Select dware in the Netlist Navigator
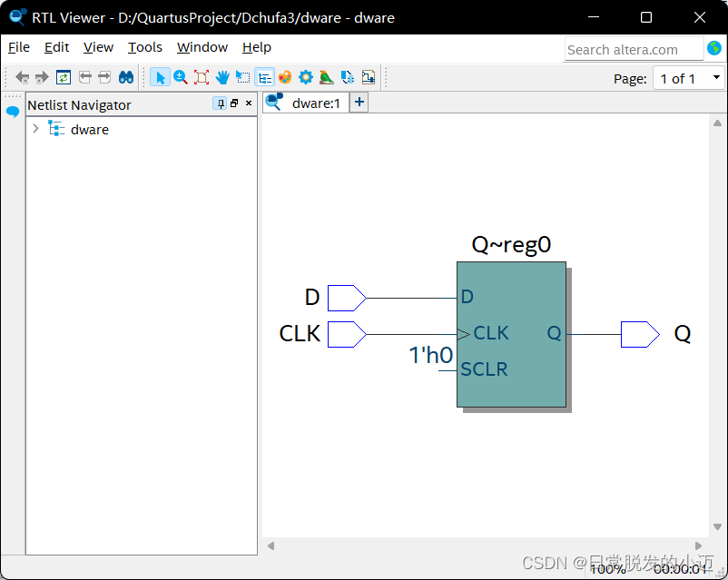 tap(90, 130)
